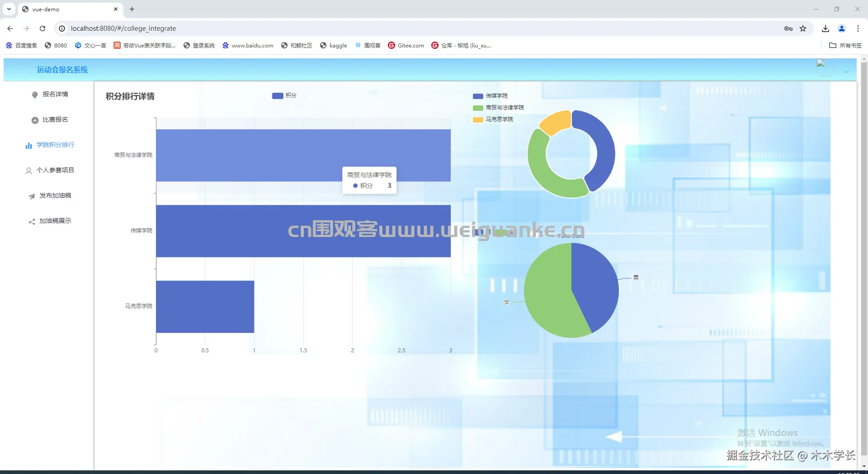This screenshot has width=868, height=474.
Task: Toggle the 积分 legend of the bar chart
Action: [x=284, y=95]
